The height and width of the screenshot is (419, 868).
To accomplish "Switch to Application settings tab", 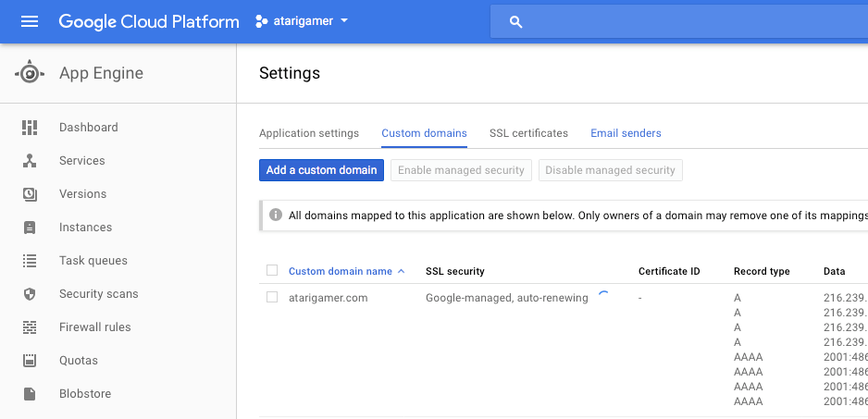I will (x=309, y=133).
